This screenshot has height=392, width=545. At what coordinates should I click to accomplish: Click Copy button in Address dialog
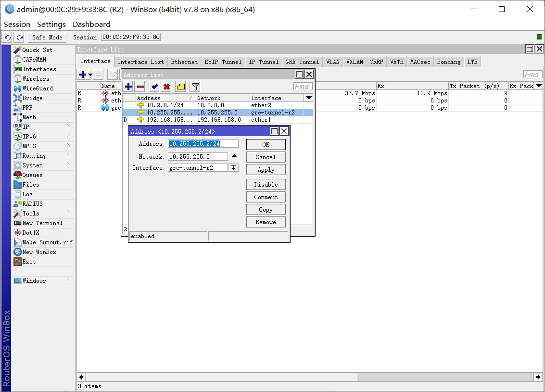click(266, 210)
